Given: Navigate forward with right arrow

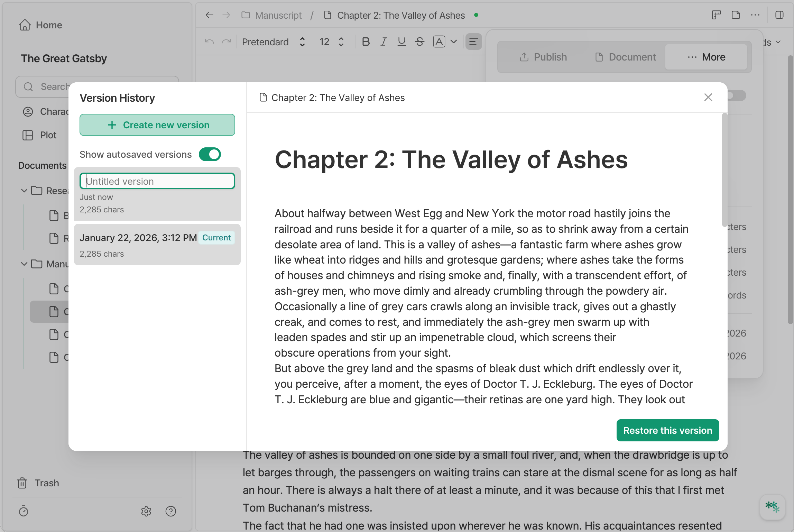Looking at the screenshot, I should [x=226, y=15].
